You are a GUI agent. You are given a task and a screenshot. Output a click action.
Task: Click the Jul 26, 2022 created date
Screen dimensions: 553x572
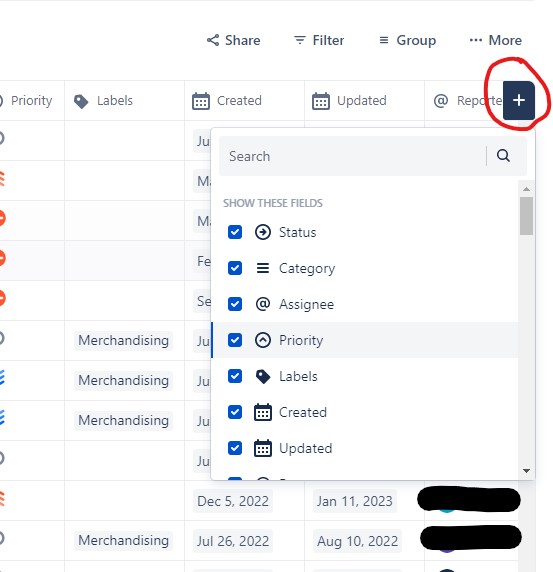233,541
